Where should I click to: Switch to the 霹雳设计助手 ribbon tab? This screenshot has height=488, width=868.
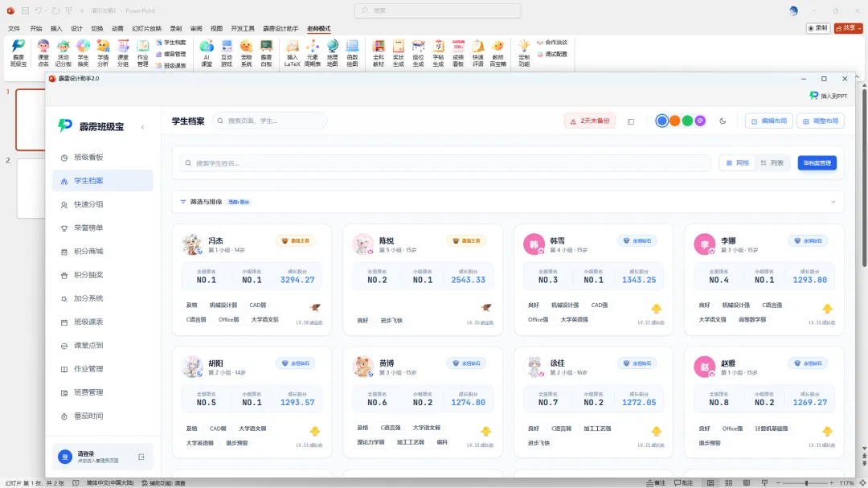tap(280, 28)
